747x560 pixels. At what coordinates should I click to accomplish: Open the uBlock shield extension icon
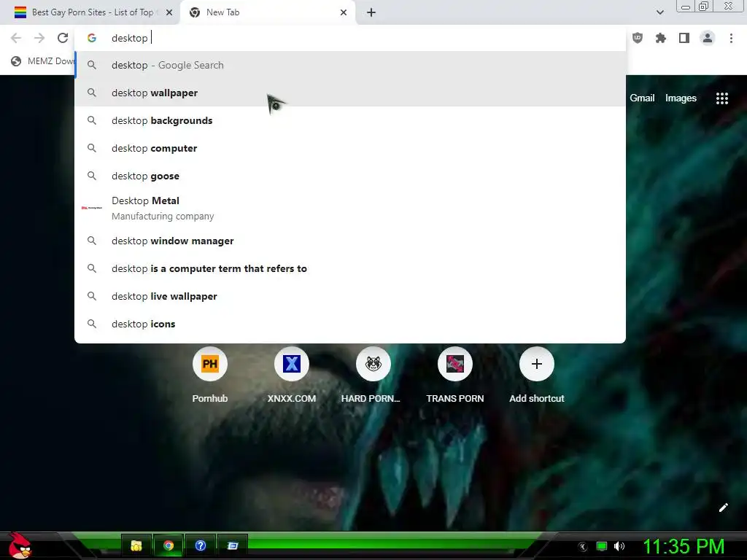point(638,38)
